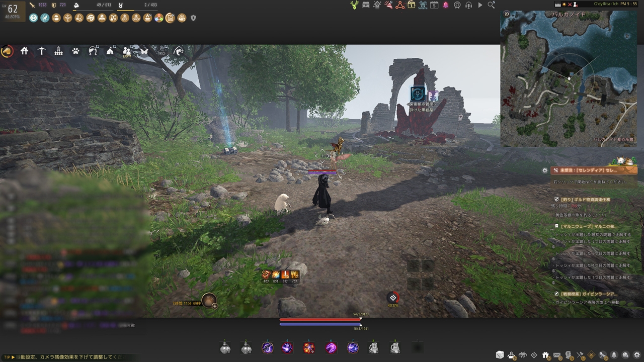Click the horn-shaped icon
Image resolution: width=644 pixels, height=362 pixels.
point(93,51)
